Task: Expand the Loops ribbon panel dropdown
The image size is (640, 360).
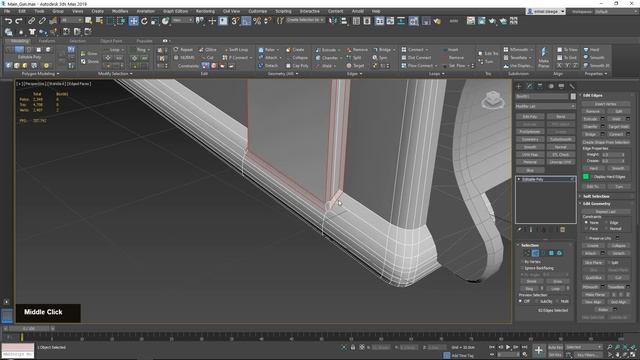Action: click(x=436, y=74)
